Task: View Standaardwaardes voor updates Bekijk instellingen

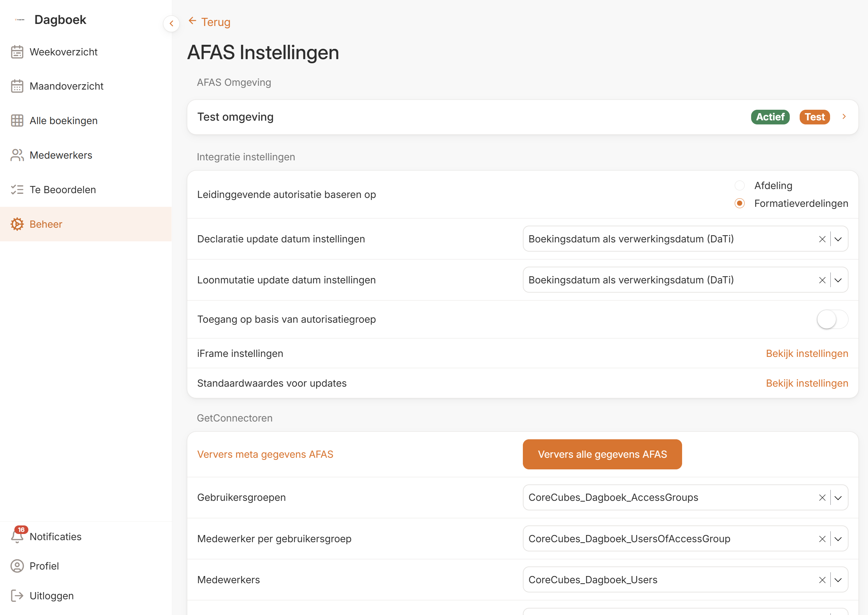Action: tap(807, 383)
